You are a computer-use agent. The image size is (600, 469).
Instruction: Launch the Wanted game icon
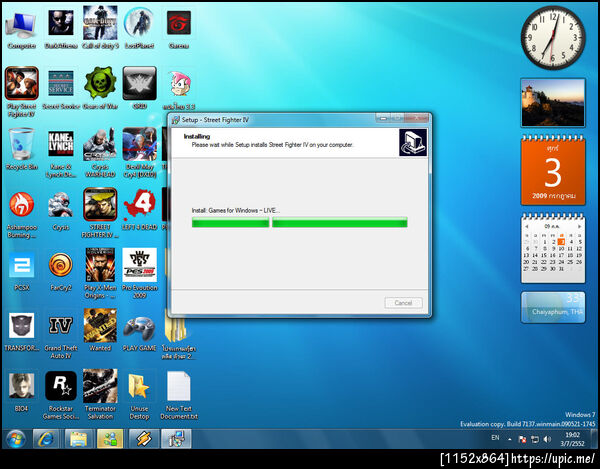click(100, 330)
